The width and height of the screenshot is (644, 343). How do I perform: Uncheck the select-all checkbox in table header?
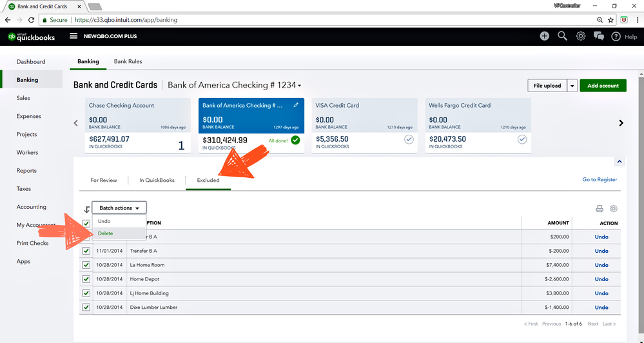(x=86, y=223)
